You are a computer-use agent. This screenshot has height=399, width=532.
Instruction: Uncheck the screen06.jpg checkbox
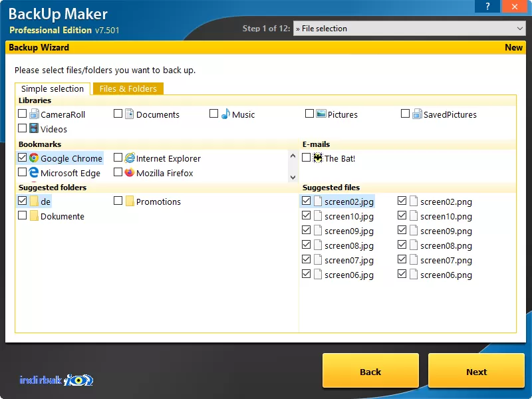306,273
